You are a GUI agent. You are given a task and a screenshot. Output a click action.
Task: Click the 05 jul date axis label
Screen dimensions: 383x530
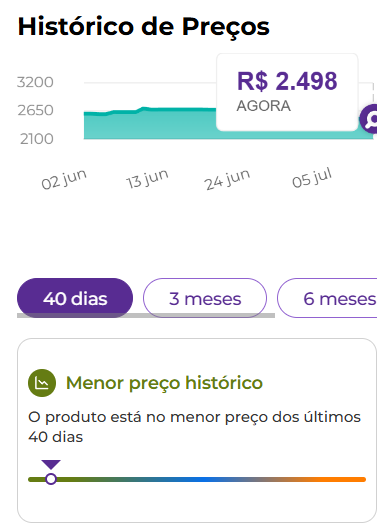pyautogui.click(x=312, y=178)
